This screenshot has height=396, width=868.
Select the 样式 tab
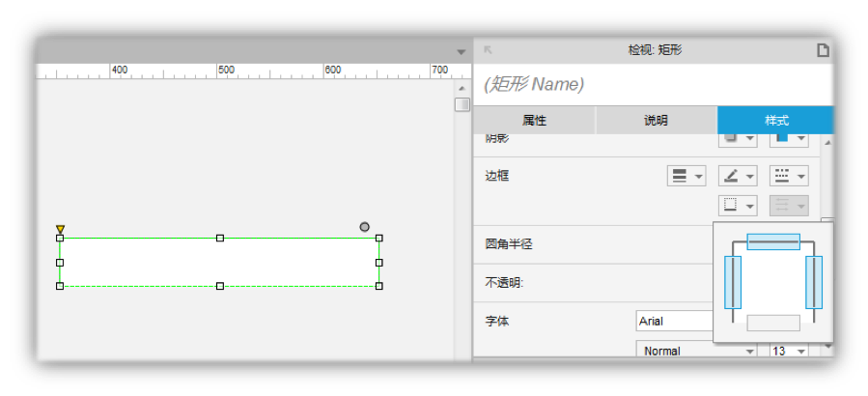pos(775,120)
